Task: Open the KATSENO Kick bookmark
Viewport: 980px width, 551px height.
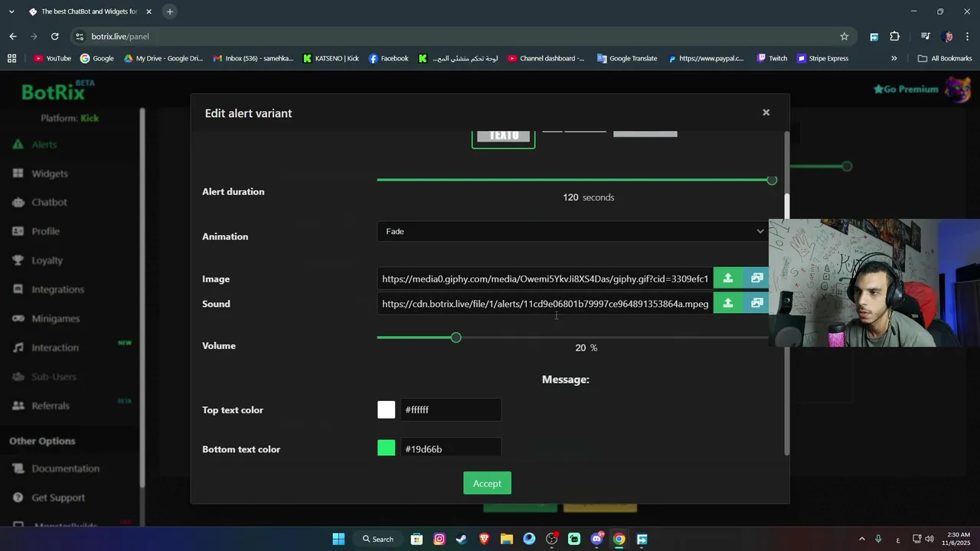Action: [x=331, y=58]
